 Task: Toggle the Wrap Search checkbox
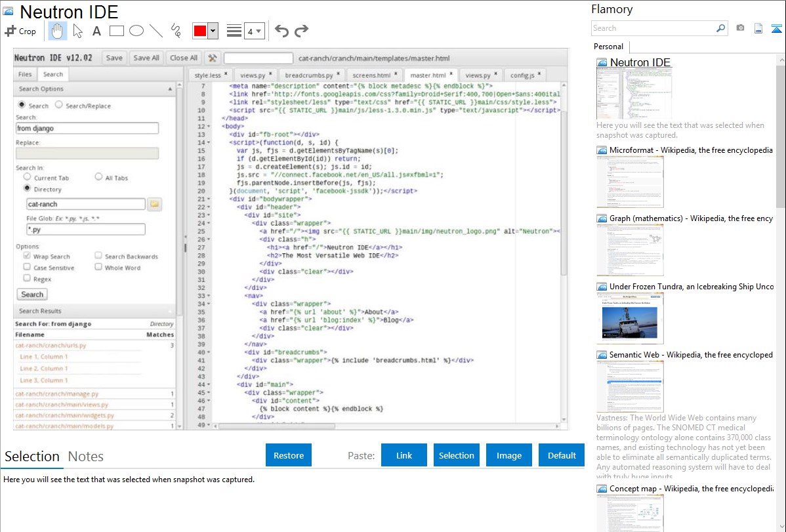point(27,256)
